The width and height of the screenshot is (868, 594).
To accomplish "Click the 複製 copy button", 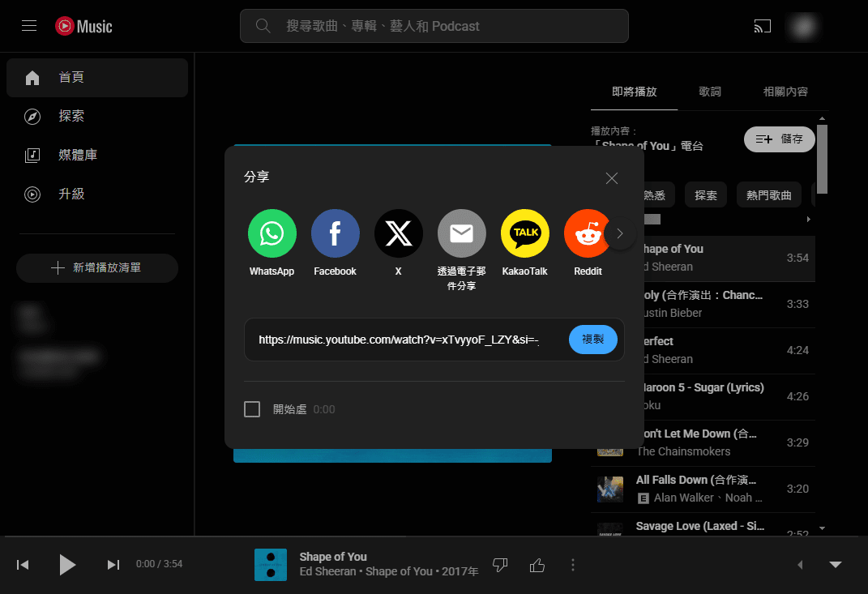I will [593, 340].
